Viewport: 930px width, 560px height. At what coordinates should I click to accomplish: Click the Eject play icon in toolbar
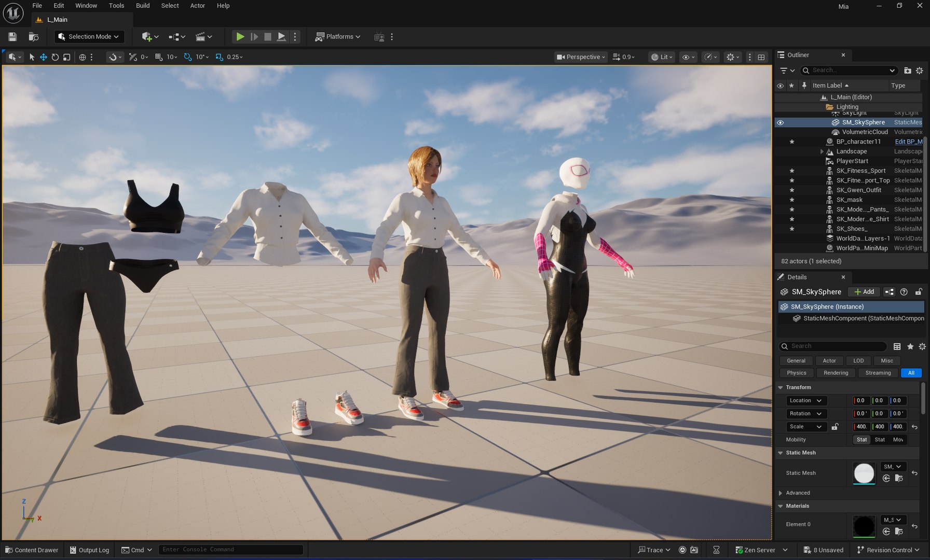coord(281,37)
